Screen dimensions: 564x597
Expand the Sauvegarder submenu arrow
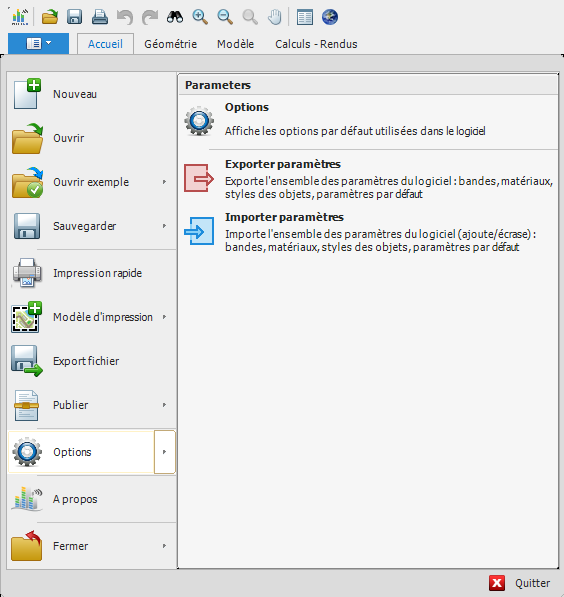164,226
